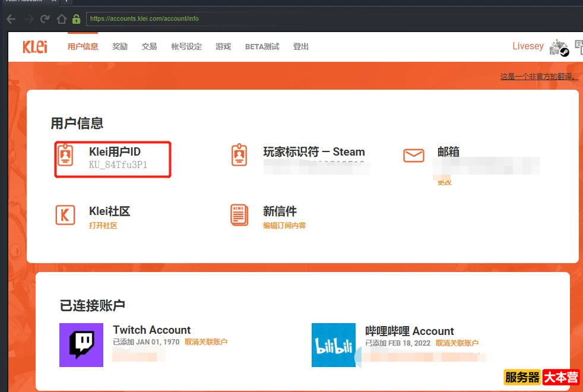Log out using 登出
Screen dimensions: 583x392
tap(301, 47)
